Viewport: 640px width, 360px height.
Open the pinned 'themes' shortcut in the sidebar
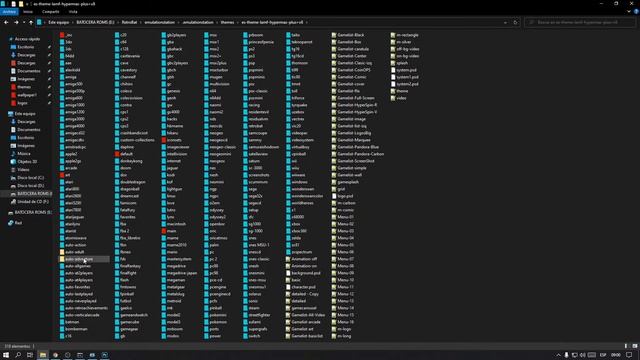[24, 87]
